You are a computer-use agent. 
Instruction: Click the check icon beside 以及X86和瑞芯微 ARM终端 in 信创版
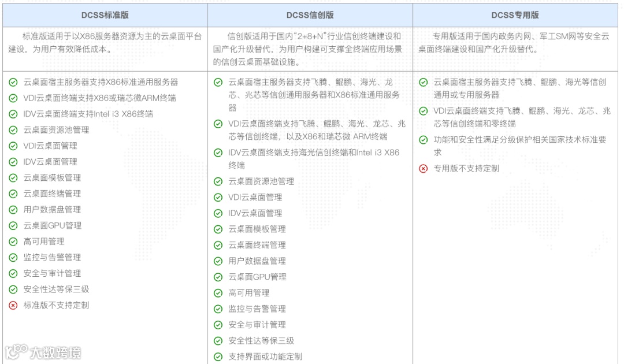click(x=218, y=124)
